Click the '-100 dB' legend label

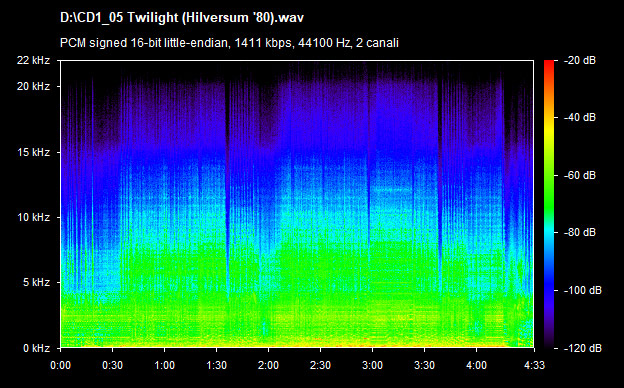point(583,290)
